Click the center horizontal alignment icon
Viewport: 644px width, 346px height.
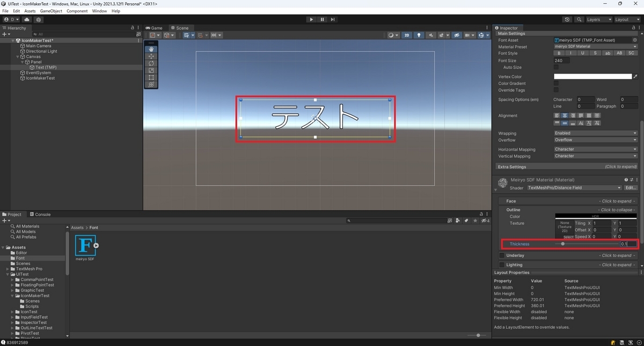pos(565,115)
